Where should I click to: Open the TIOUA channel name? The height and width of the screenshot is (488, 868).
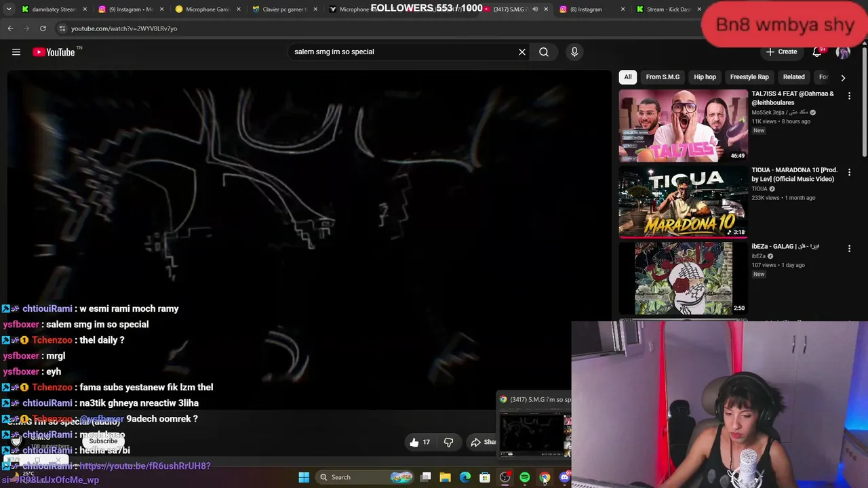pos(759,189)
